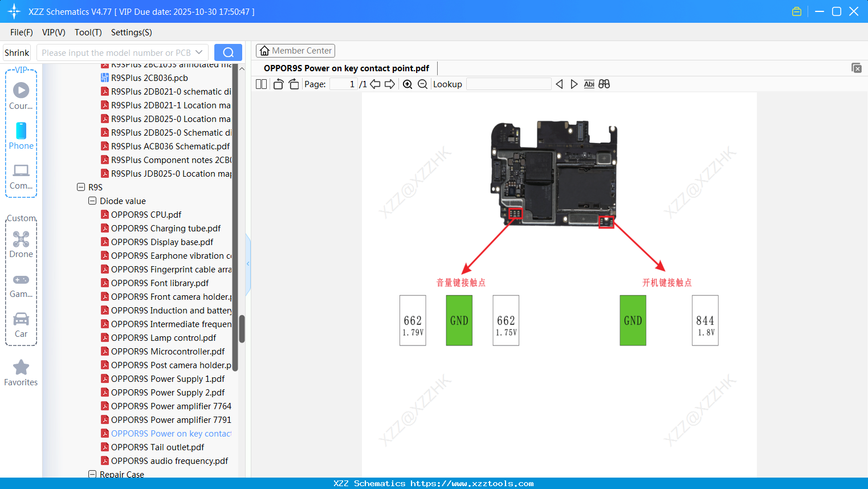The width and height of the screenshot is (868, 489).
Task: Open OPPOR9S CPU.pdf from the tree
Action: pos(145,214)
